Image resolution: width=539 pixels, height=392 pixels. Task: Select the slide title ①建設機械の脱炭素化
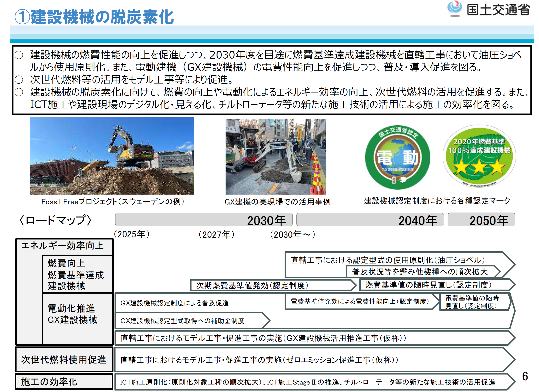click(x=94, y=17)
